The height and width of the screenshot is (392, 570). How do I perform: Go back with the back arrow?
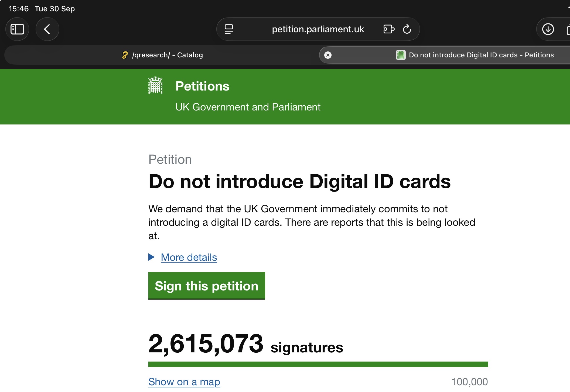(47, 29)
